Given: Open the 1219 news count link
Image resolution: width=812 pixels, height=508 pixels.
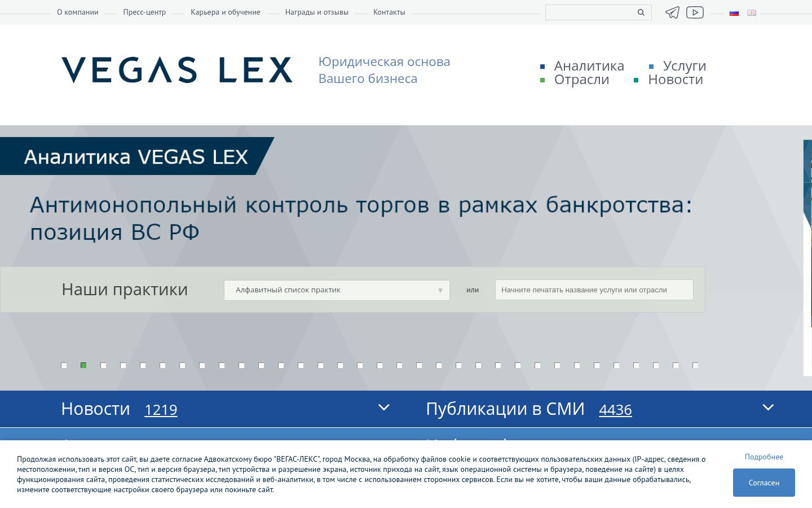Looking at the screenshot, I should point(161,410).
